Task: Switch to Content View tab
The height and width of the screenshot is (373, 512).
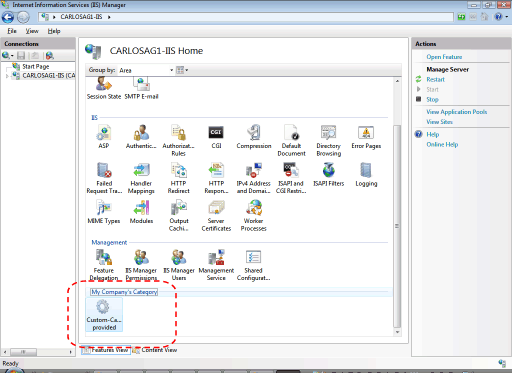Action: coord(155,350)
